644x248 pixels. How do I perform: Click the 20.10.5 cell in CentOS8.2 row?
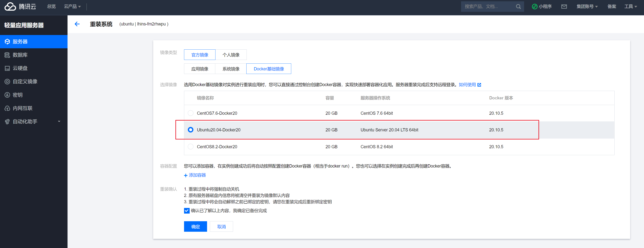(x=496, y=147)
